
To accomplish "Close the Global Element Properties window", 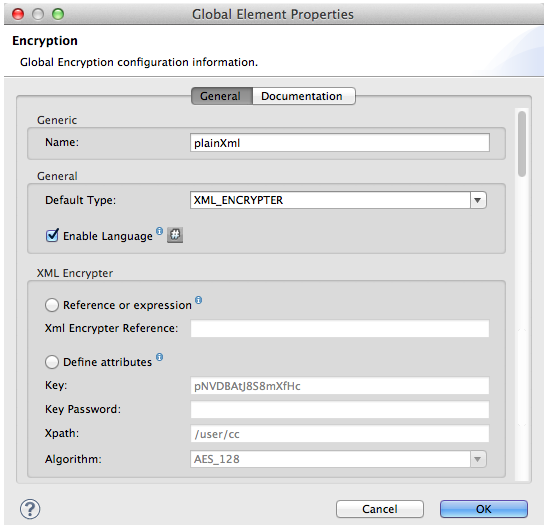I will click(18, 14).
